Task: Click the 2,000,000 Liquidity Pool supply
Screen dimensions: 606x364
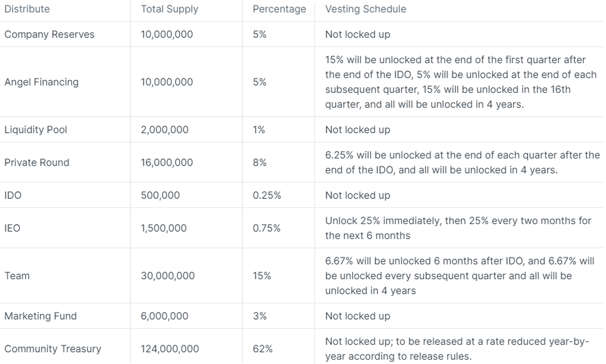Action: point(165,130)
